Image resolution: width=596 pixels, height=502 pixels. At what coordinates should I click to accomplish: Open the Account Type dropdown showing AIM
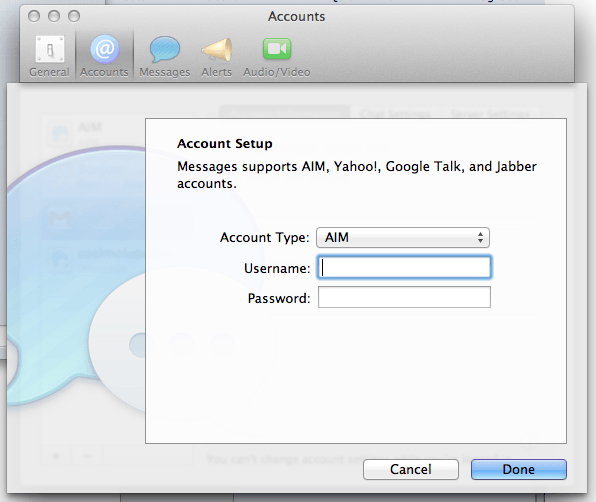click(x=403, y=238)
